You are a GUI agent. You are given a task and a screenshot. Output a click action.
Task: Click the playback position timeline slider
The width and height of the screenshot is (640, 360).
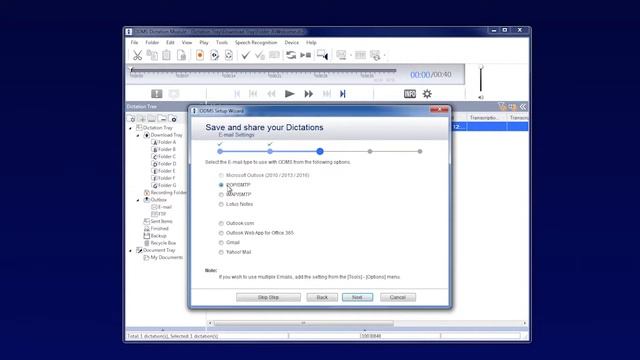coord(263,71)
